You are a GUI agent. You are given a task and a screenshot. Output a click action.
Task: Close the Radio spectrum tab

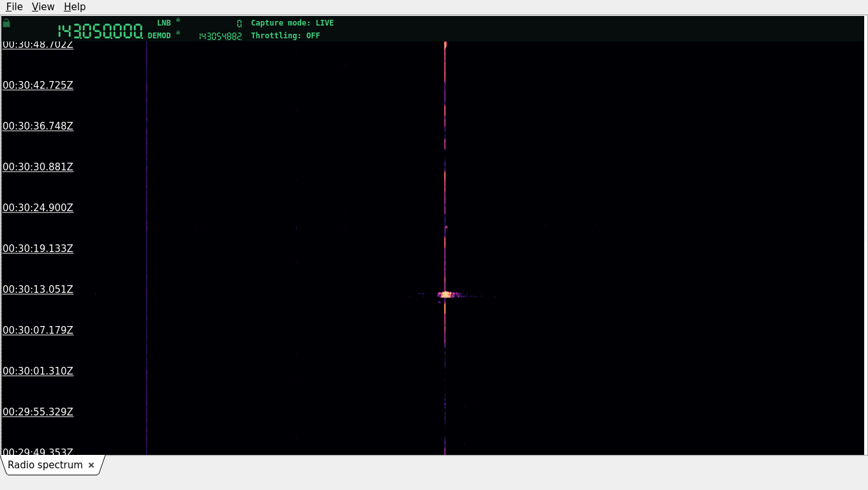click(91, 465)
